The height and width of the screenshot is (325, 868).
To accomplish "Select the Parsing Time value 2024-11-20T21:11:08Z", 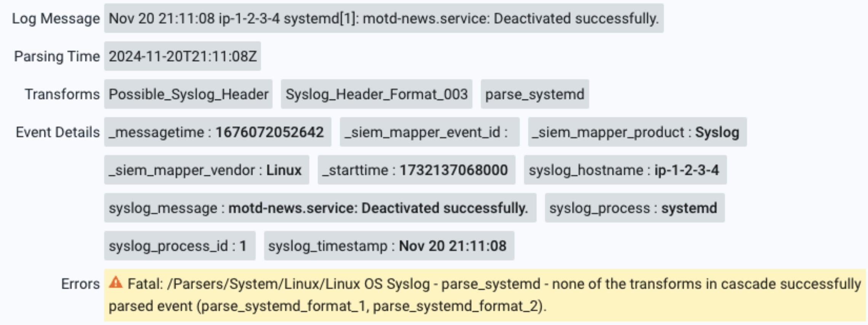I will (x=183, y=56).
